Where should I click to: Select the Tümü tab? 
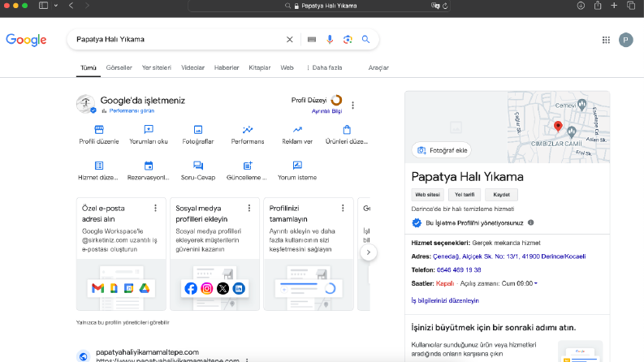click(x=89, y=67)
